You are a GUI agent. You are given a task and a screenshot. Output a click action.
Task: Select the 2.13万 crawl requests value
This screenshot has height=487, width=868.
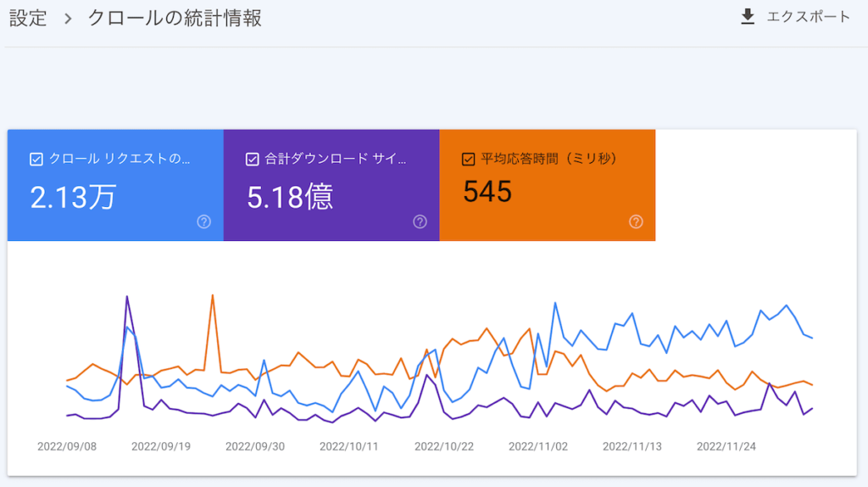tap(73, 197)
